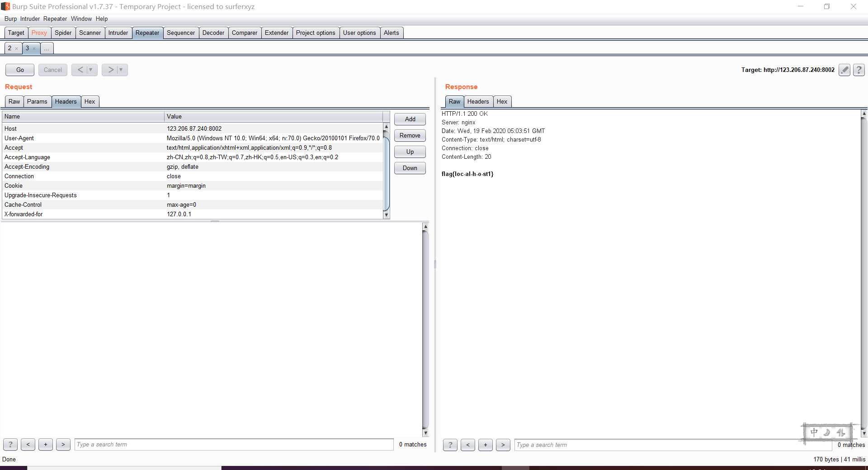This screenshot has width=868, height=470.
Task: Click response search term field
Action: pyautogui.click(x=673, y=445)
